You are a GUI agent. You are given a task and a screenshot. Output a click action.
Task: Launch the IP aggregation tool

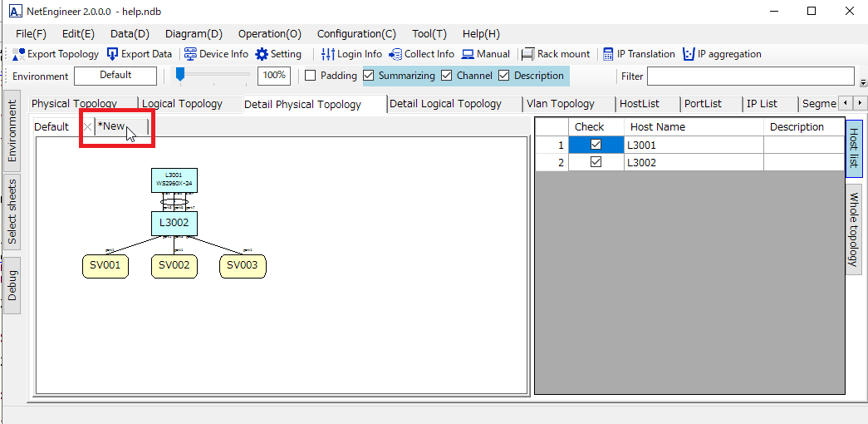coord(689,54)
